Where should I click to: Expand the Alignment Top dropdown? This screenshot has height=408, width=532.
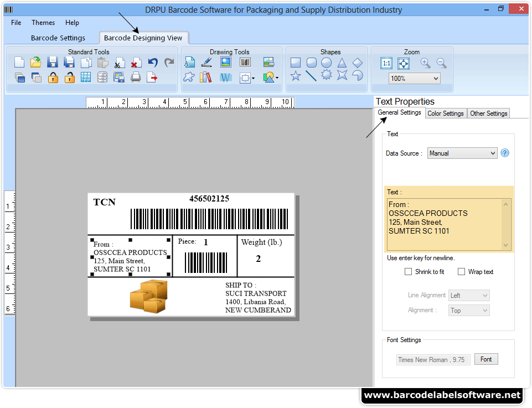tap(469, 311)
